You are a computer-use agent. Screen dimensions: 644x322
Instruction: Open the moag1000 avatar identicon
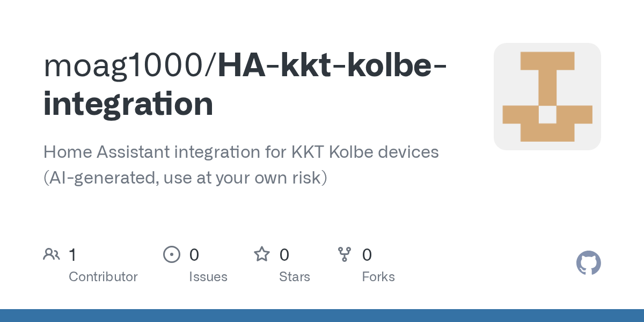pyautogui.click(x=547, y=97)
